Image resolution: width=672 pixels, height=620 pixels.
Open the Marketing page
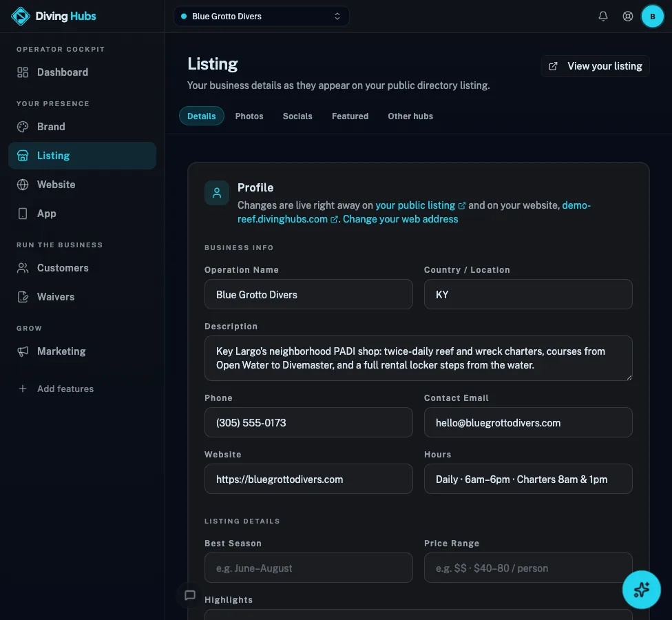(83, 351)
